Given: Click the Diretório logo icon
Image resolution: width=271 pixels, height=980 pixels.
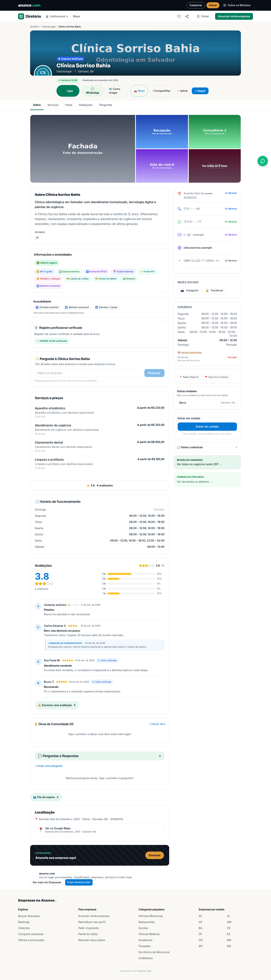Looking at the screenshot, I should (21, 16).
